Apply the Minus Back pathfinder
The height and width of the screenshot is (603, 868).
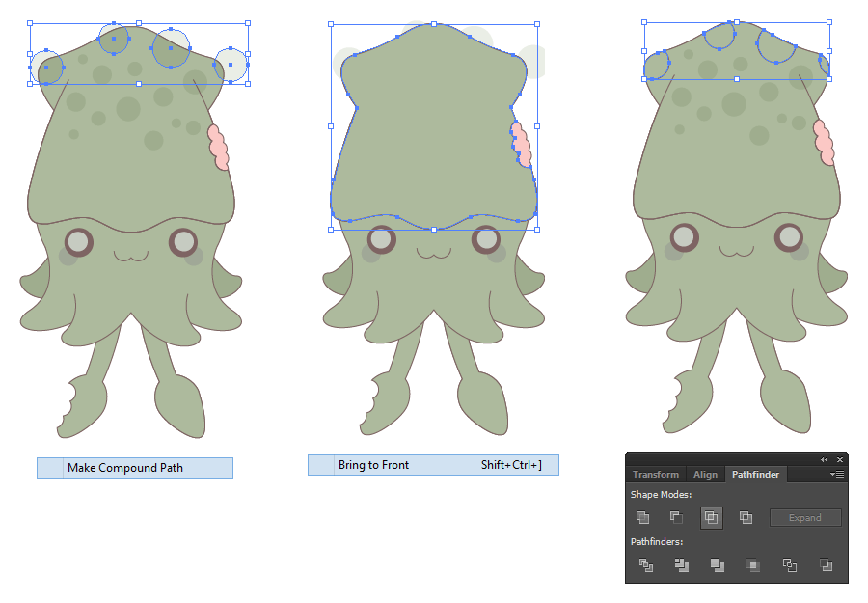826,565
